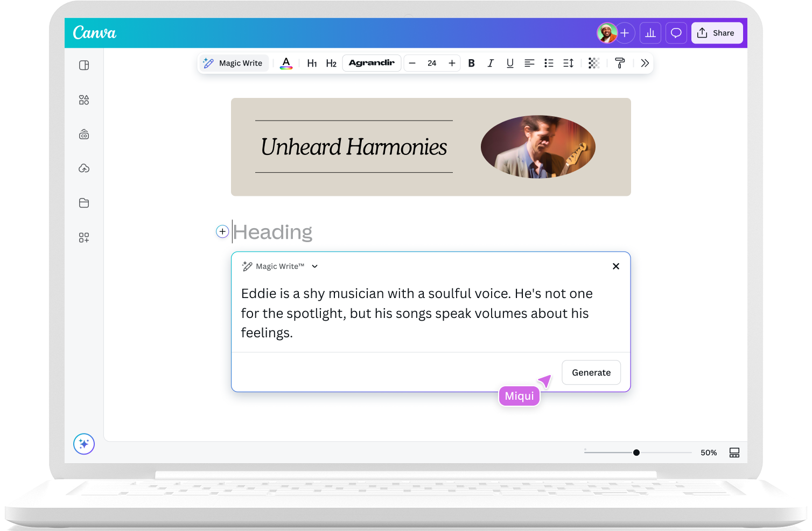
Task: Apply Heading 2 style
Action: 331,63
